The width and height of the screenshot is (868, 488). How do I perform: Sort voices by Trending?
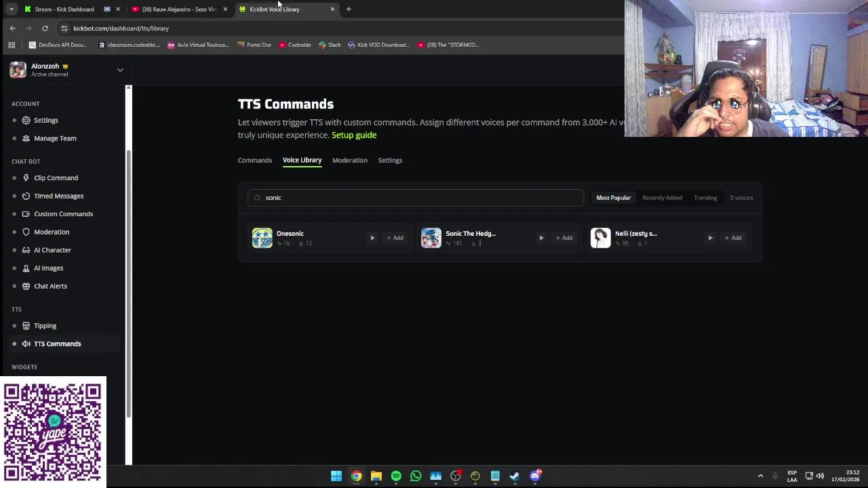pos(705,198)
